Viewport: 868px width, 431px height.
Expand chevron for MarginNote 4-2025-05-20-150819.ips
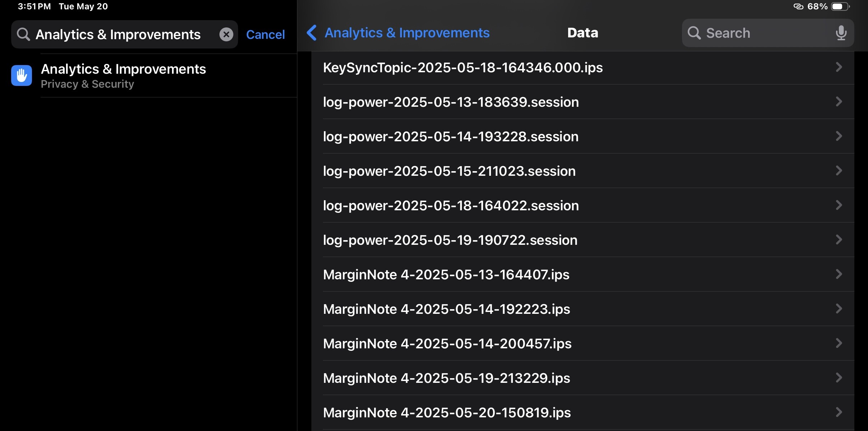[839, 412]
